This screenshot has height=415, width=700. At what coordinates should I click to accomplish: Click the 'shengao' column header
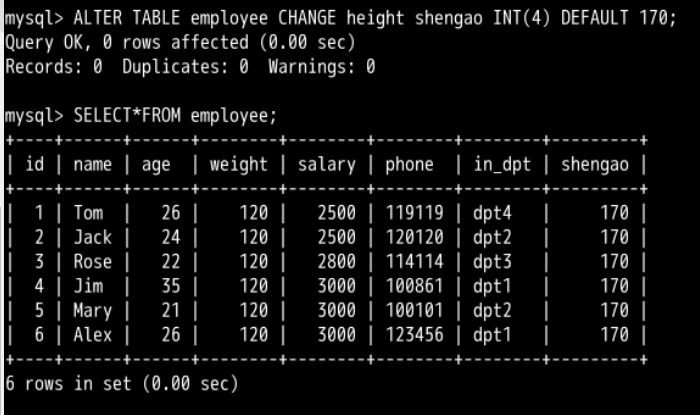coord(595,165)
